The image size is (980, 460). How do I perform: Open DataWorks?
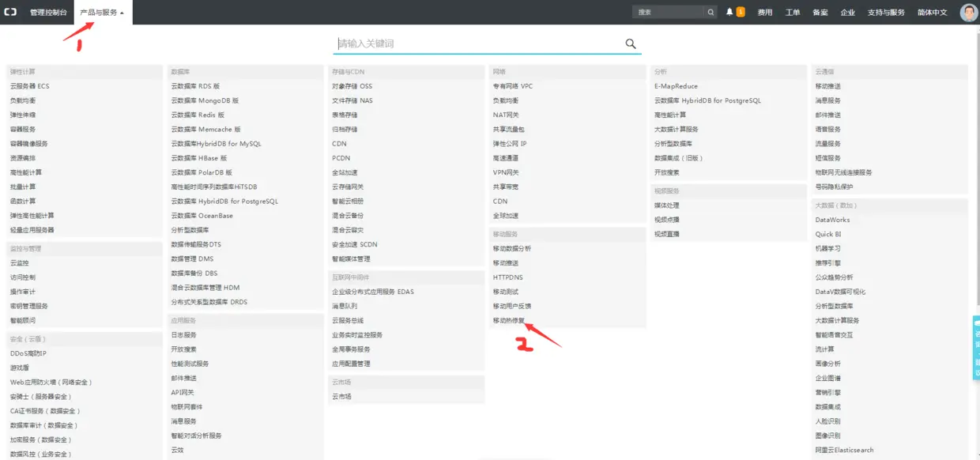coord(833,220)
